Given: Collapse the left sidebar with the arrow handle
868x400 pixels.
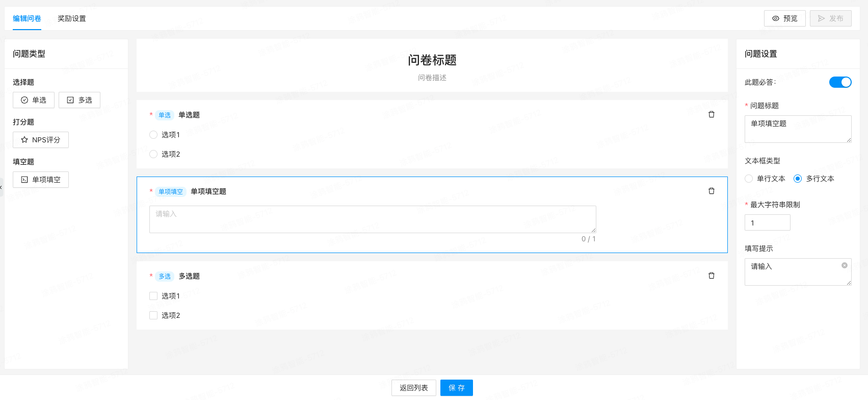Looking at the screenshot, I should 2,187.
